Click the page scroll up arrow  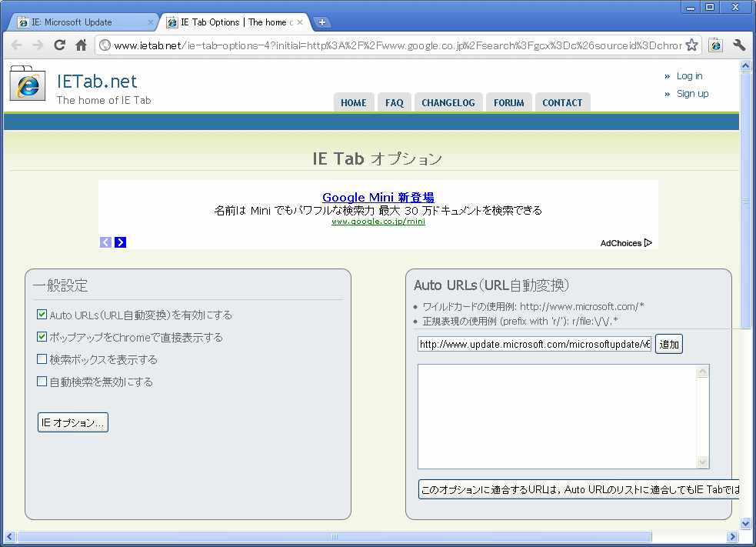click(746, 66)
